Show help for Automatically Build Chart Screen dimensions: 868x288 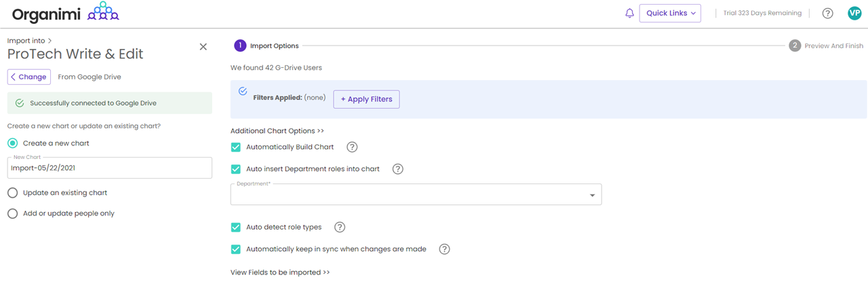(352, 147)
